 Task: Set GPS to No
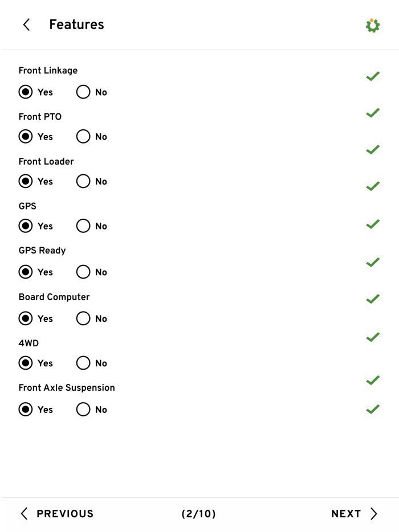click(83, 226)
